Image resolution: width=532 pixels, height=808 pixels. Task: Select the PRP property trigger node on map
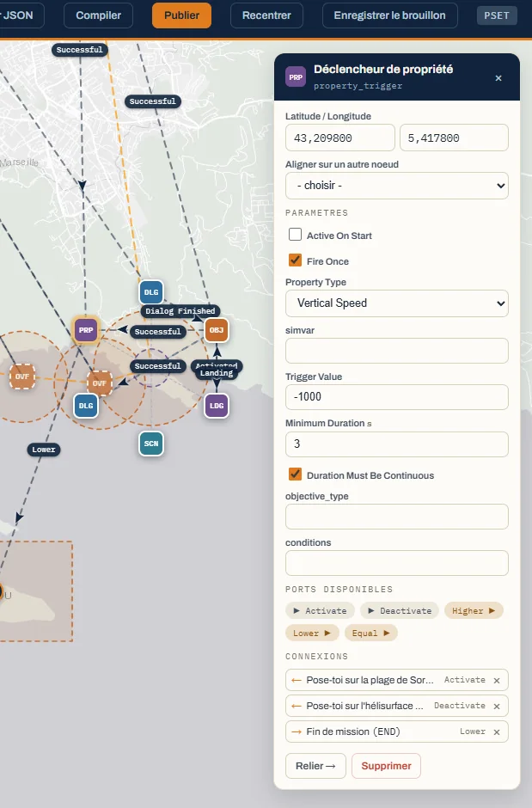click(x=86, y=330)
